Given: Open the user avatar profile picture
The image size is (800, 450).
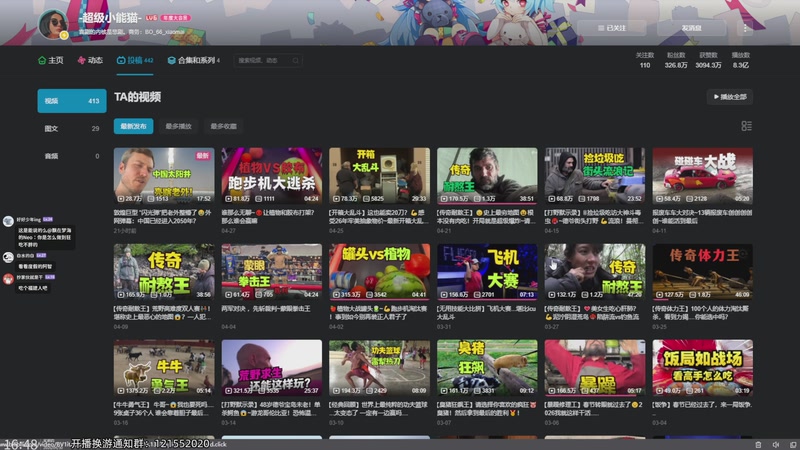Looking at the screenshot, I should click(x=53, y=24).
